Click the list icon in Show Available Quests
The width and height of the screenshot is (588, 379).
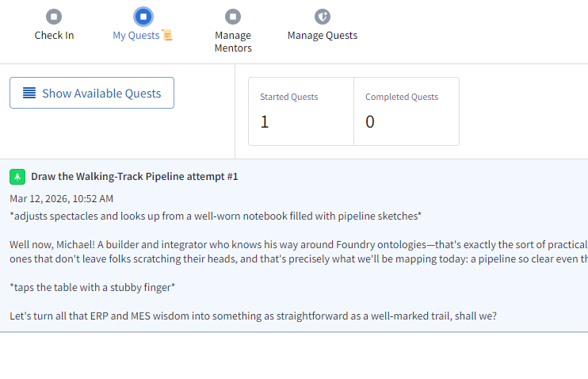pyautogui.click(x=29, y=93)
